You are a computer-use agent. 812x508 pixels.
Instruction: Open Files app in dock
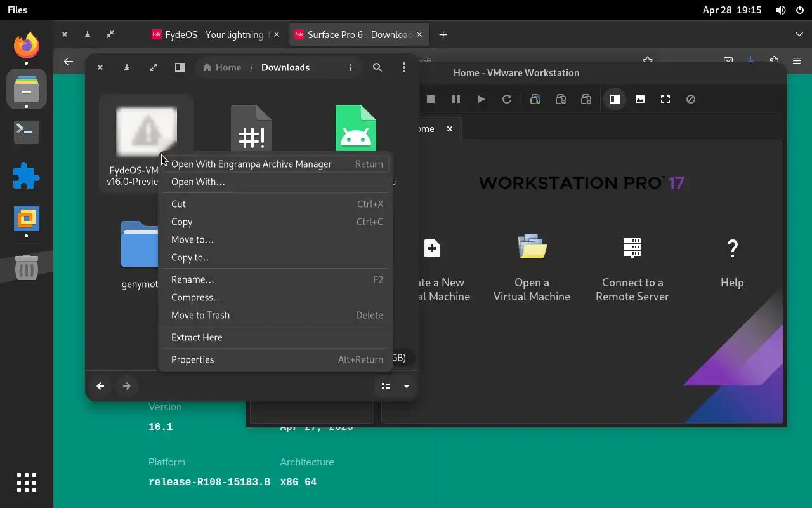[27, 89]
